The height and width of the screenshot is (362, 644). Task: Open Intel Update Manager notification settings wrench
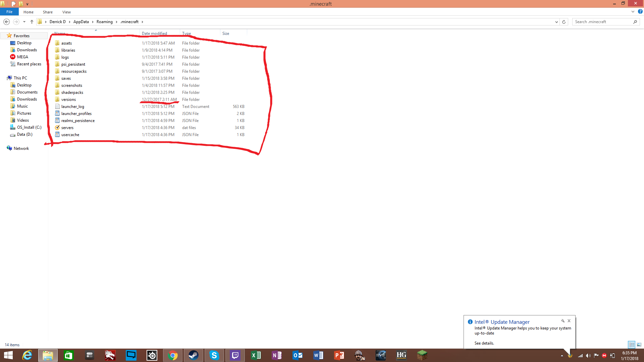tap(563, 321)
